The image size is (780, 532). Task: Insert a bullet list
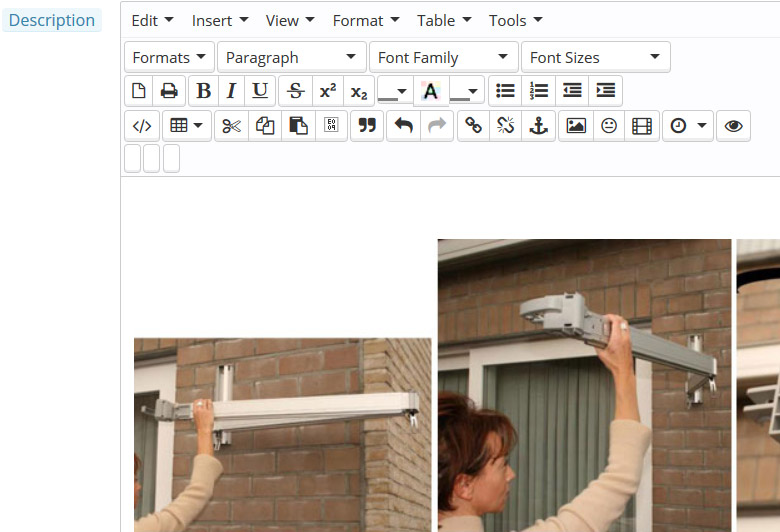point(505,91)
